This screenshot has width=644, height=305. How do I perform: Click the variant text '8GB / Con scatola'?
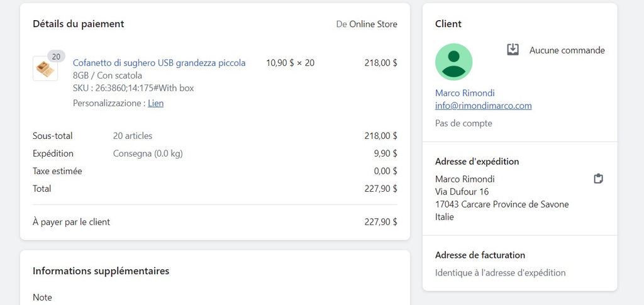coord(107,75)
